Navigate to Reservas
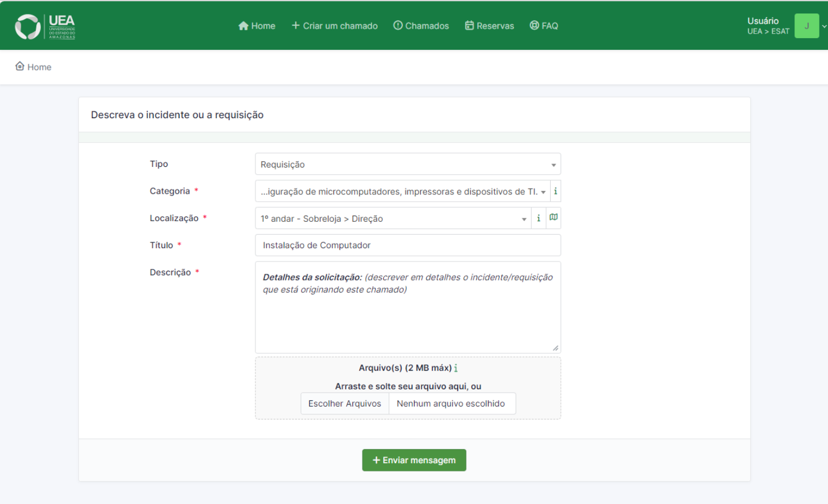Screen dimensions: 828x504 [x=489, y=26]
